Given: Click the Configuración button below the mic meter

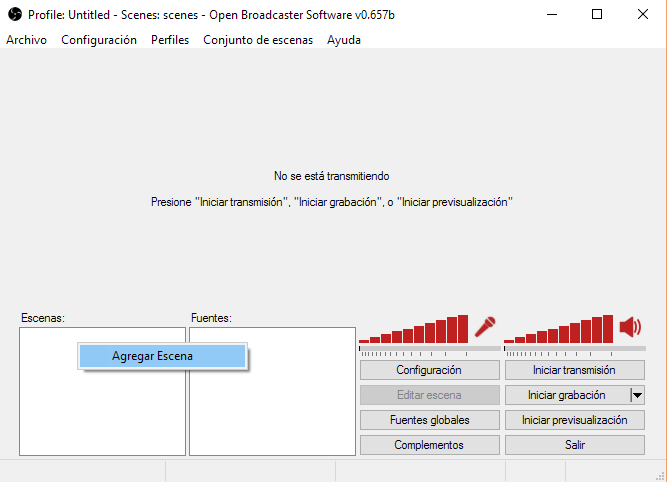Looking at the screenshot, I should pyautogui.click(x=430, y=370).
